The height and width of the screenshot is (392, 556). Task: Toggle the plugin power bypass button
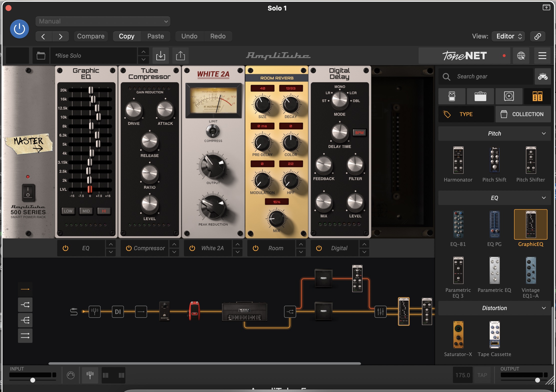(19, 29)
